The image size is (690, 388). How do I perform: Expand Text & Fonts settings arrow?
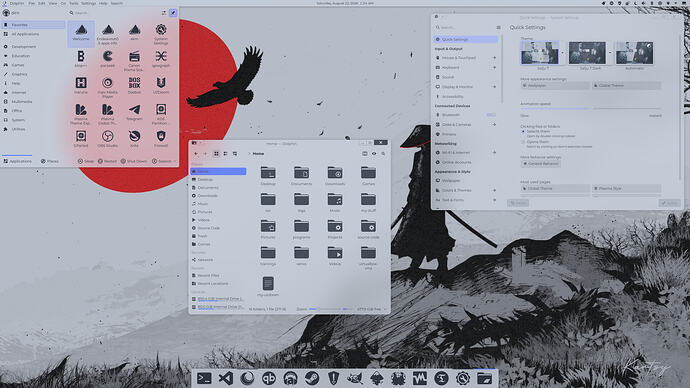pos(494,200)
